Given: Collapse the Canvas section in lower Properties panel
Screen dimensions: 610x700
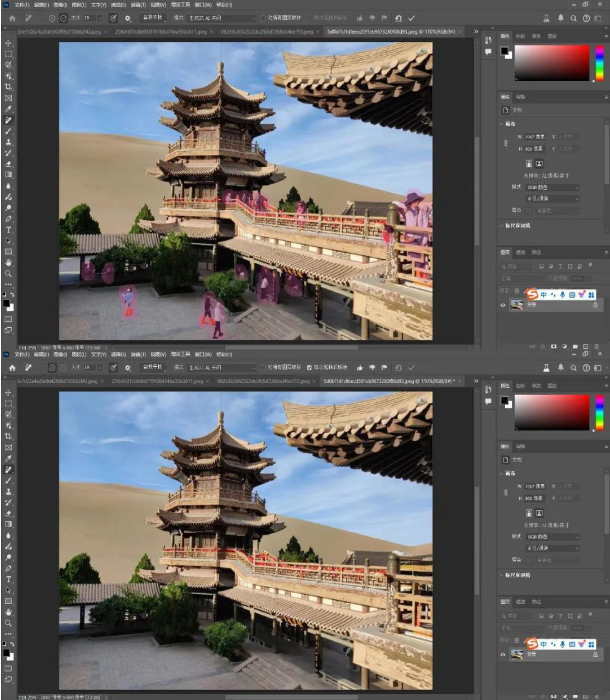Looking at the screenshot, I should tap(503, 473).
